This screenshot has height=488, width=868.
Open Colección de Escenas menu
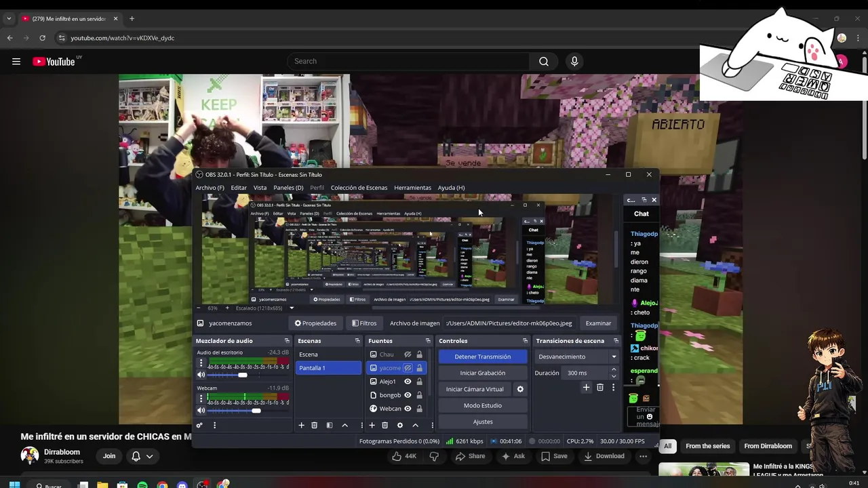(x=359, y=188)
